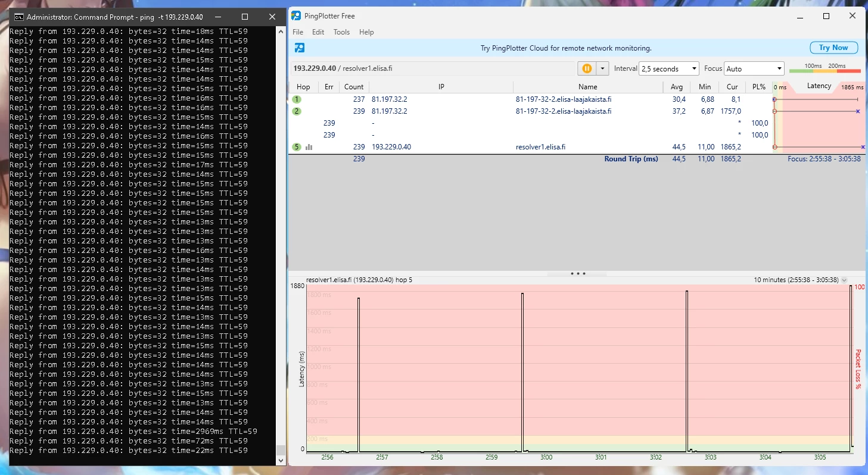This screenshot has width=868, height=475.
Task: Click the graph title resolver1.elisa.fi (193.229.0.40) hop 5
Action: coord(359,280)
